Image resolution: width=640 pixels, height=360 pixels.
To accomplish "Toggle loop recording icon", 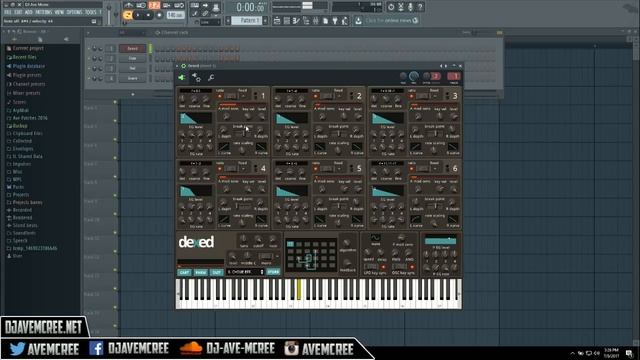I will tap(179, 6).
